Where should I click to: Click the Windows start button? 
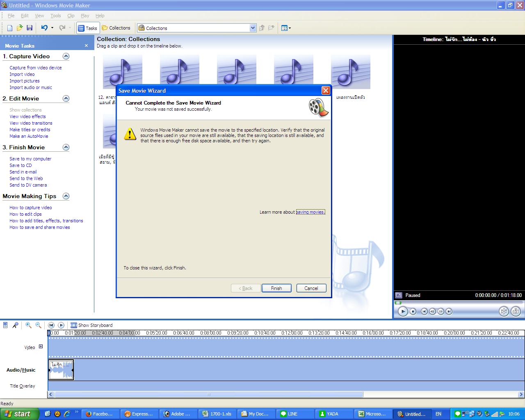click(19, 414)
